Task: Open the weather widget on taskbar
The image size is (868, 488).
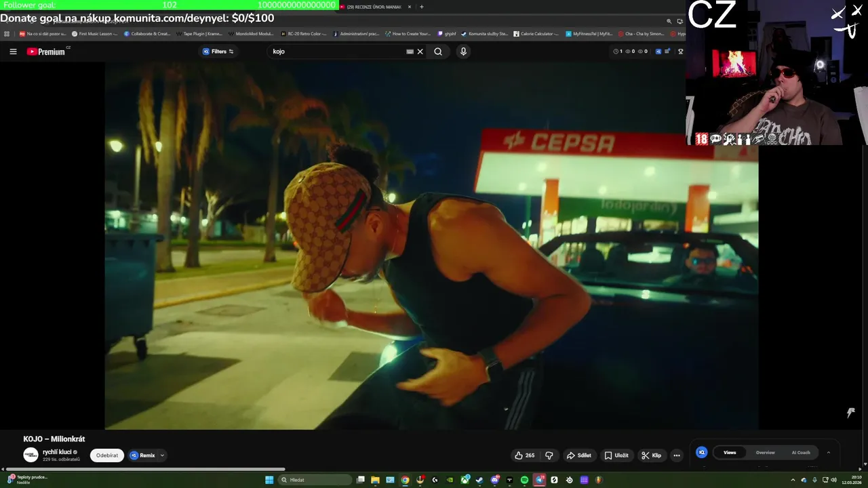Action: pos(27,479)
